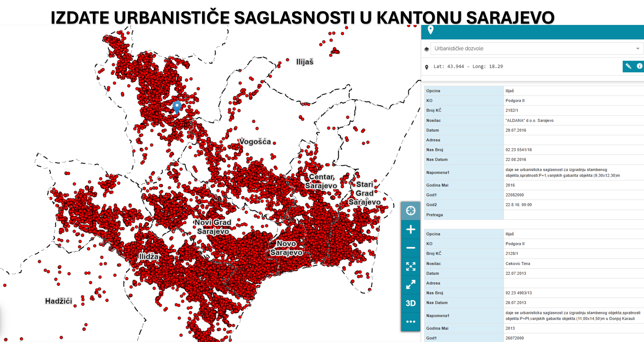Click the Nas Broj value 02 23 4903/13
This screenshot has width=644, height=342.
519,293
